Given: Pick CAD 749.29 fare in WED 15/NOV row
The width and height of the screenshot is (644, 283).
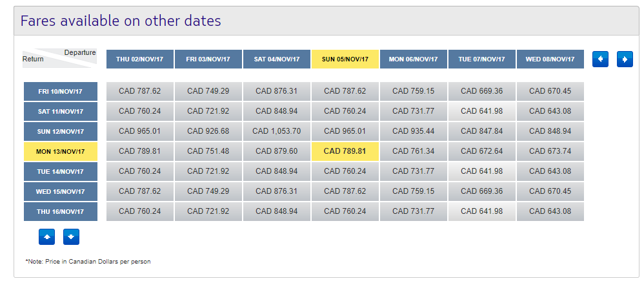Looking at the screenshot, I should (x=208, y=192).
